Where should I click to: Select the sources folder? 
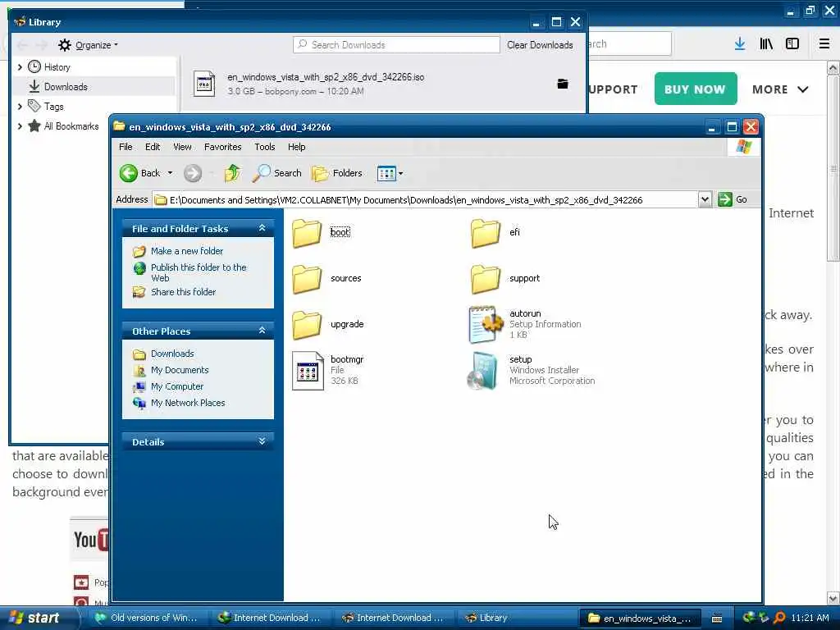click(327, 279)
